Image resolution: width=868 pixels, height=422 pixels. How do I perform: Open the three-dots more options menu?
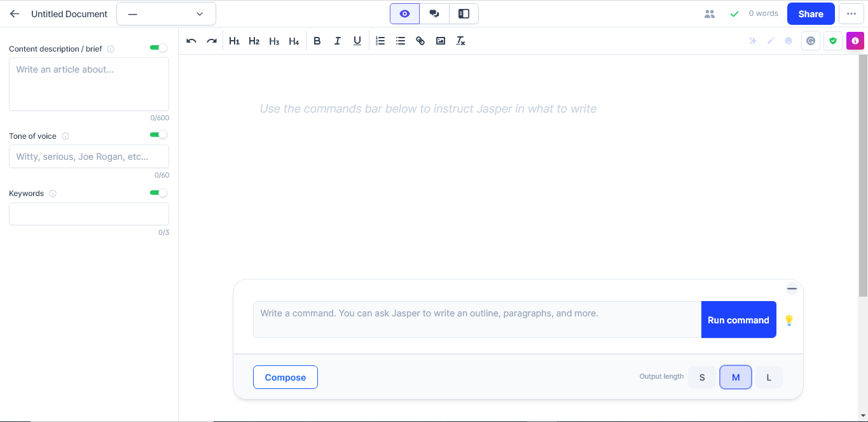pos(851,13)
